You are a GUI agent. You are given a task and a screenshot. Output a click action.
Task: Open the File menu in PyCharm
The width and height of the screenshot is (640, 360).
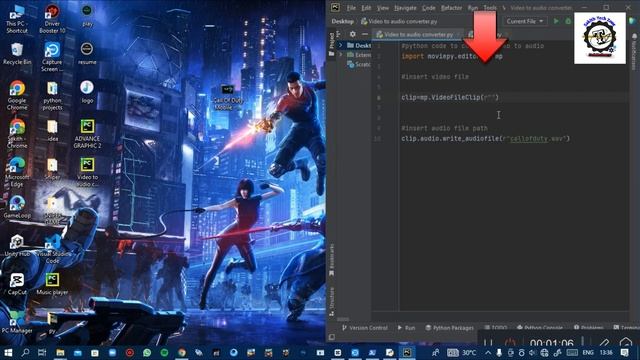[351, 8]
